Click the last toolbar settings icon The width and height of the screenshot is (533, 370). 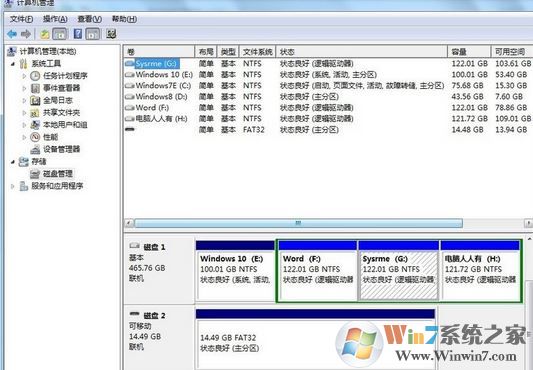(111, 34)
